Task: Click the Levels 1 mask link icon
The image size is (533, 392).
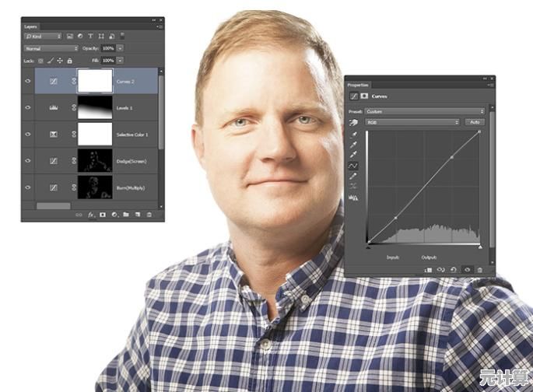Action: [x=73, y=107]
